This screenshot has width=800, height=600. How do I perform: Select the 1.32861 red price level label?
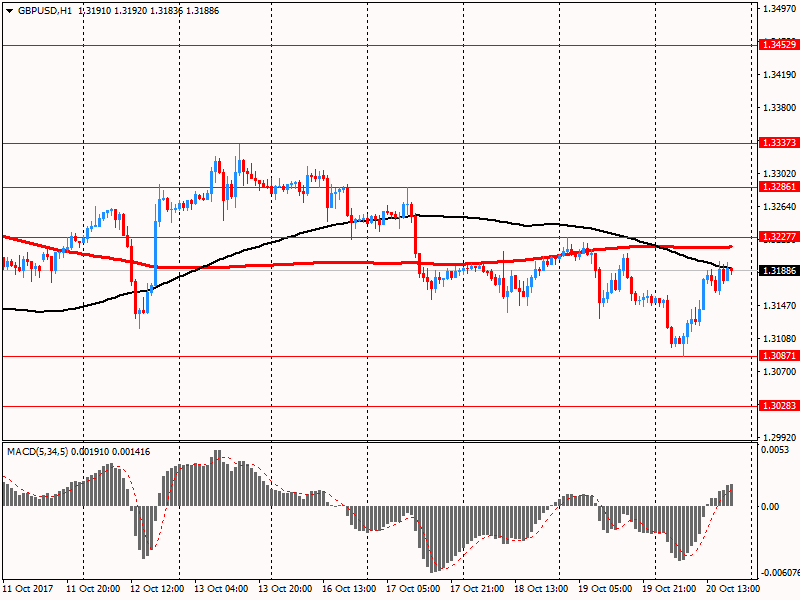point(779,187)
